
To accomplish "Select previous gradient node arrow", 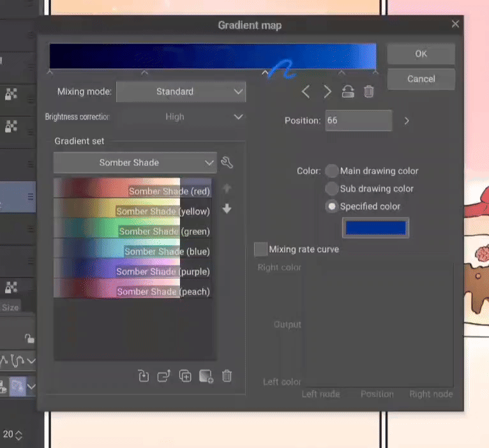I will tap(306, 92).
